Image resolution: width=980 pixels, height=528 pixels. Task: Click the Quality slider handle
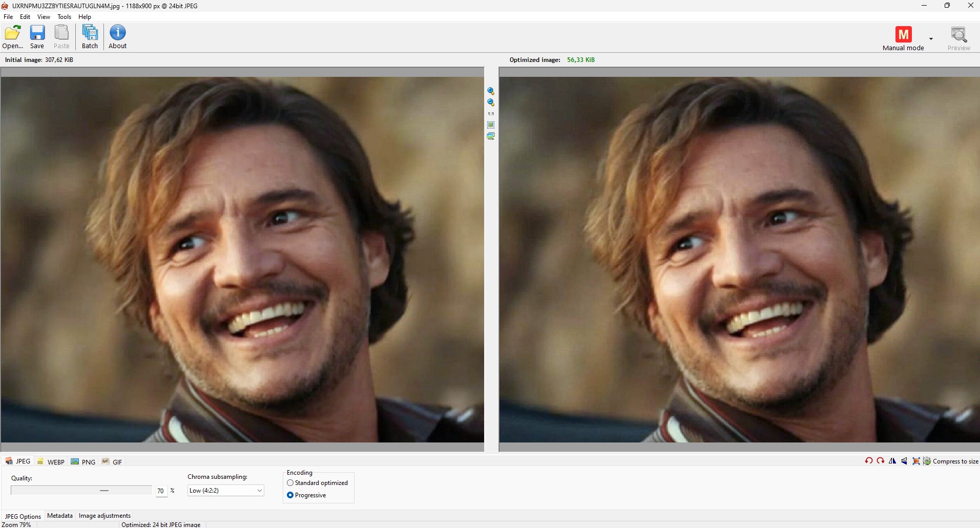click(x=105, y=491)
